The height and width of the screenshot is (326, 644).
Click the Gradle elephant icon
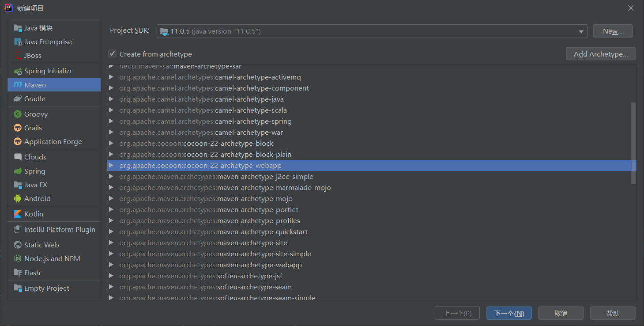pos(18,99)
